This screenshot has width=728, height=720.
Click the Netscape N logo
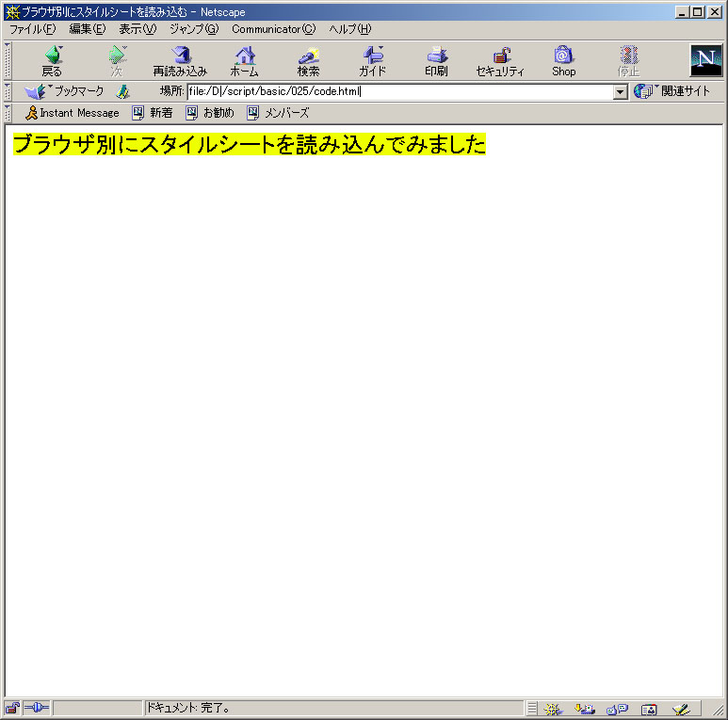pyautogui.click(x=705, y=60)
